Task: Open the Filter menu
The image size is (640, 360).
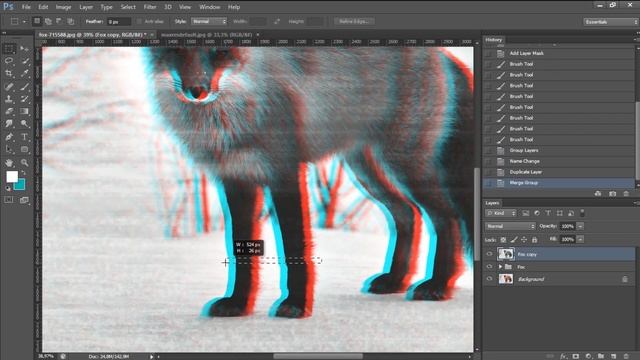Action: click(150, 7)
